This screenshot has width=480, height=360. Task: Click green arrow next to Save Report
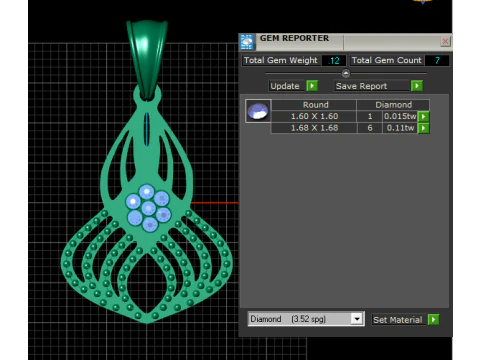coord(417,86)
